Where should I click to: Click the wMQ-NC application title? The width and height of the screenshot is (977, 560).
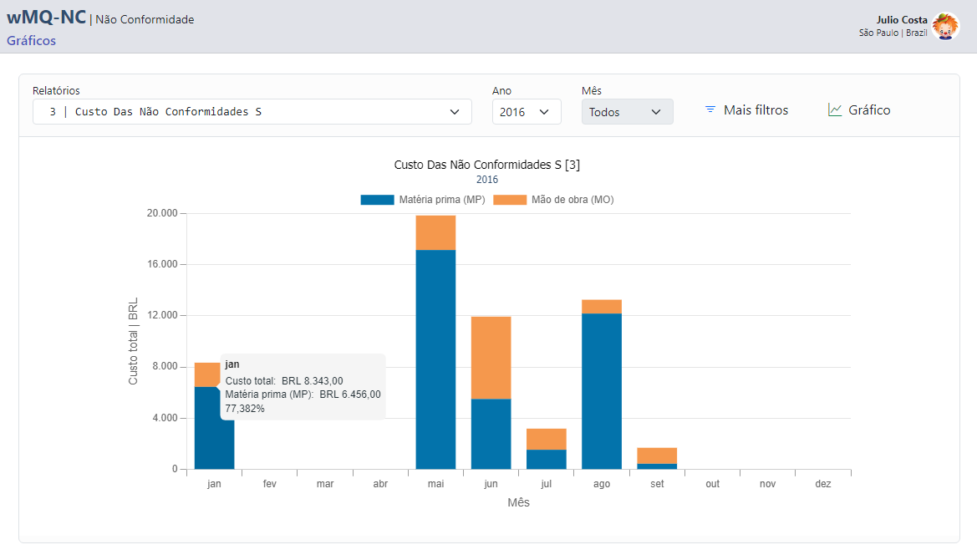click(x=47, y=17)
